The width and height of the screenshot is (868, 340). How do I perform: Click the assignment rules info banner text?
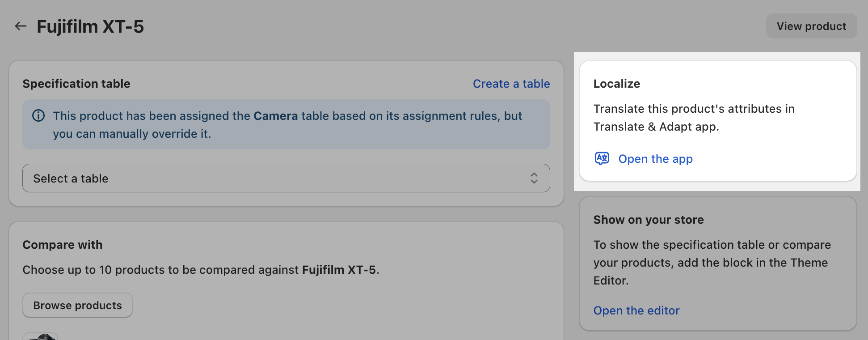[x=287, y=125]
